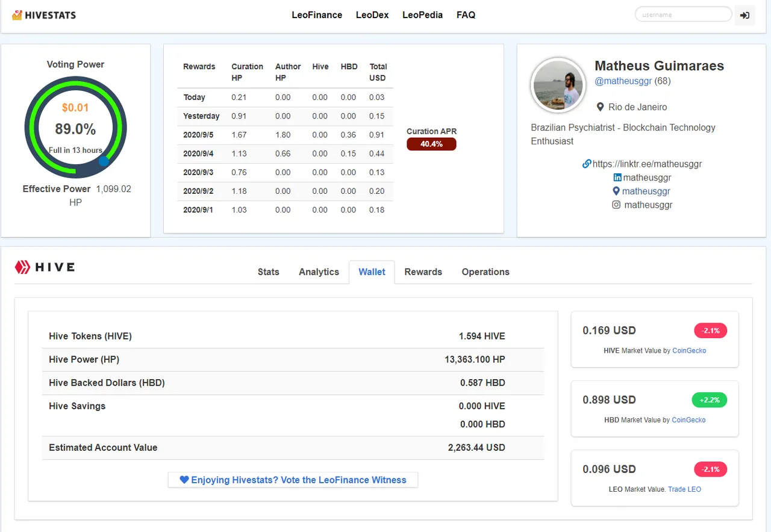Image resolution: width=771 pixels, height=532 pixels.
Task: Click the red Hive logo icon
Action: (22, 267)
